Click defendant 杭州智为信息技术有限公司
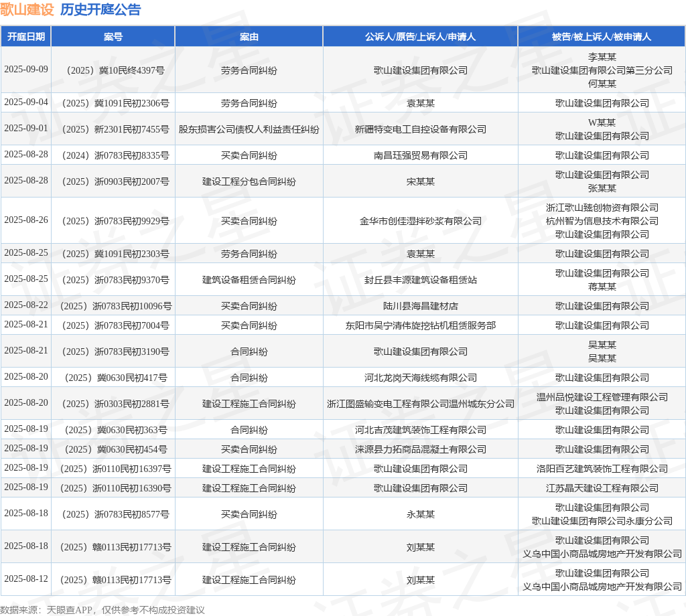The height and width of the screenshot is (616, 686). (602, 221)
